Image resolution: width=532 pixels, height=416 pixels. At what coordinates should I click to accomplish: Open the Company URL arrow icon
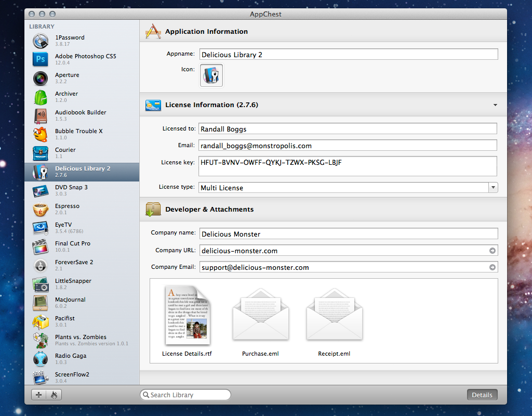tap(493, 251)
